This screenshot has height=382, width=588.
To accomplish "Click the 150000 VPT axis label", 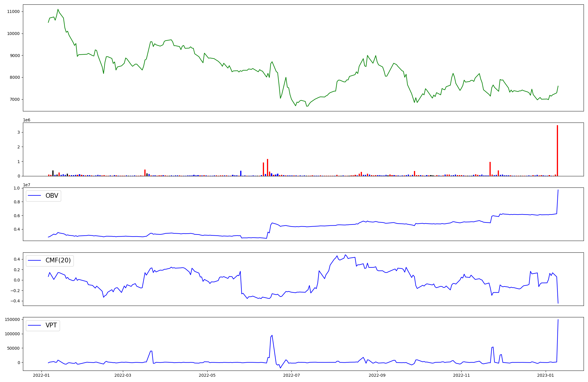I will [12, 320].
